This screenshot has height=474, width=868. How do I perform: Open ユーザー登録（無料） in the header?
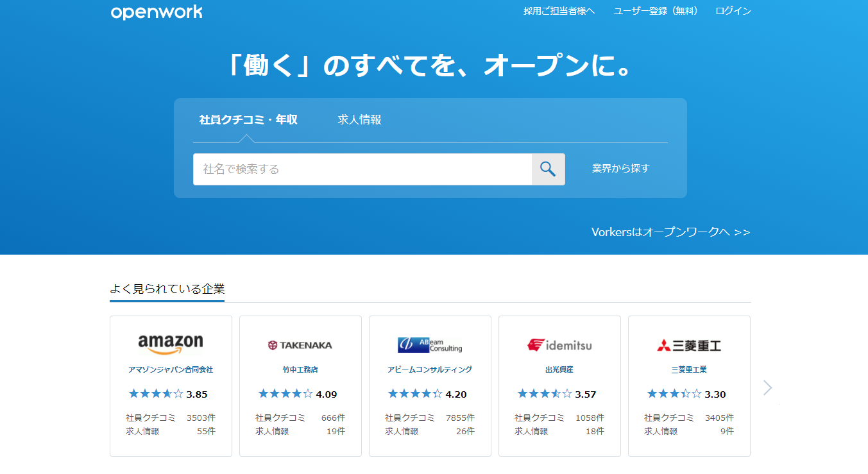655,11
